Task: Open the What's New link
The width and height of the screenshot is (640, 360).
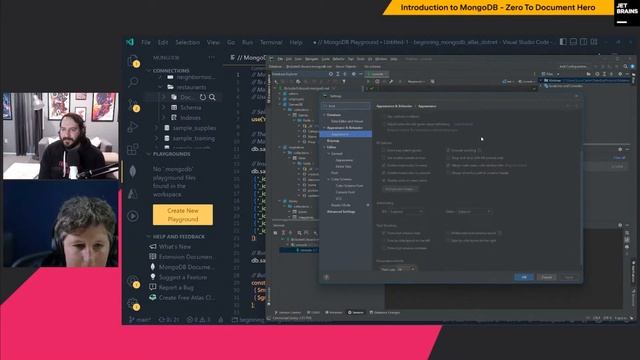Action: (x=175, y=247)
